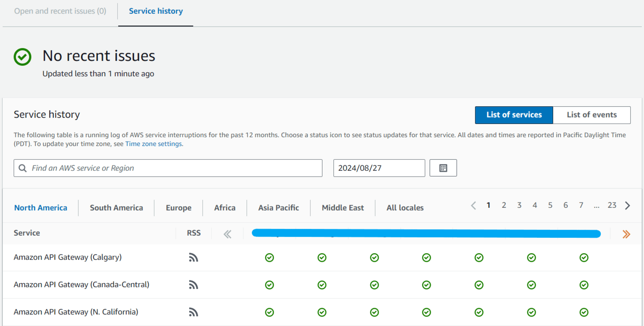Click Amazon API Gateway (Canada-Central) service name
644x326 pixels.
(x=81, y=285)
